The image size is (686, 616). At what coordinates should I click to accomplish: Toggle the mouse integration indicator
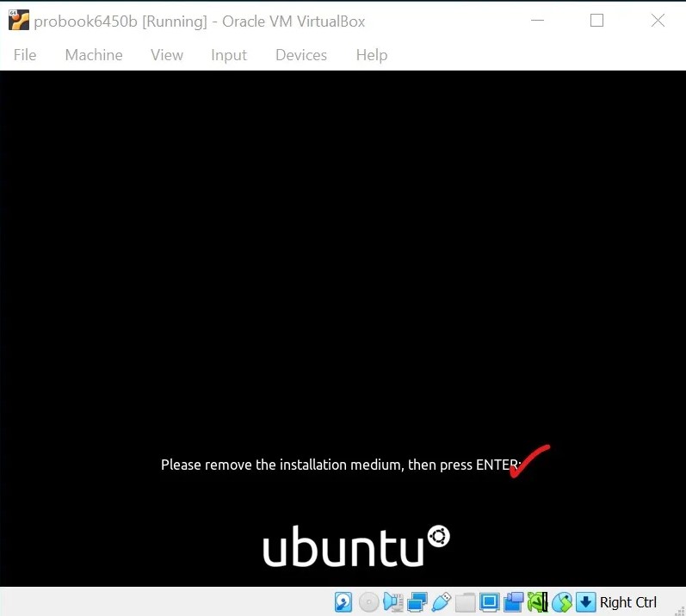562,602
